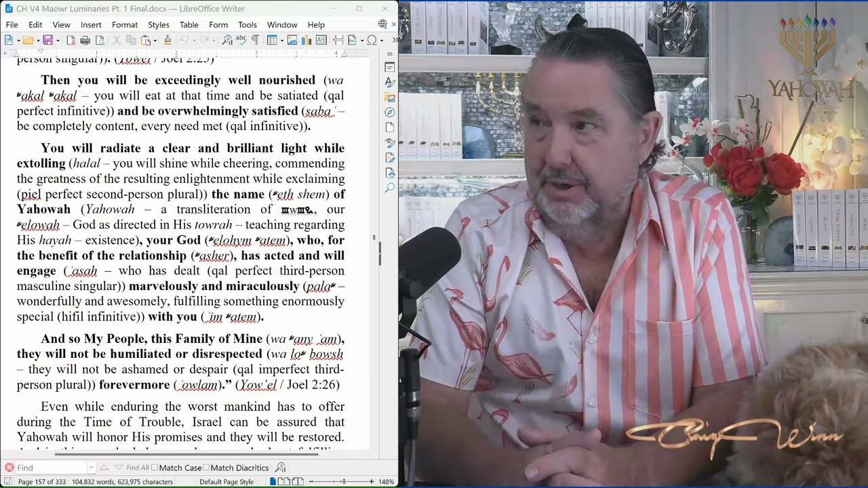Viewport: 868px width, 488px height.
Task: Click the zoom in plus button
Action: click(371, 482)
